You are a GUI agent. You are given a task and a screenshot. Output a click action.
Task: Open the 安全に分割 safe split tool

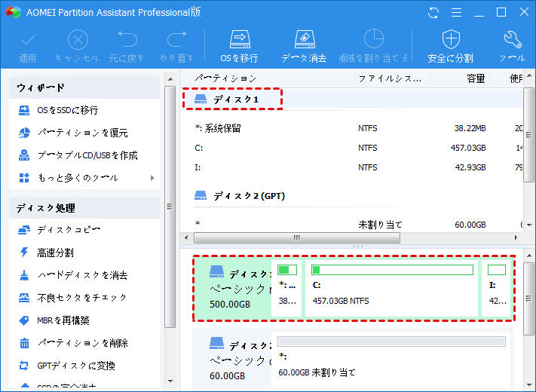pos(451,47)
